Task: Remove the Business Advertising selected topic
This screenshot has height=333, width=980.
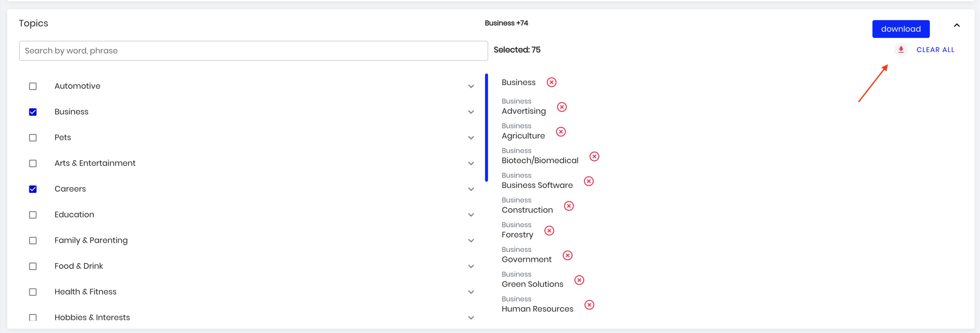Action: [x=562, y=107]
